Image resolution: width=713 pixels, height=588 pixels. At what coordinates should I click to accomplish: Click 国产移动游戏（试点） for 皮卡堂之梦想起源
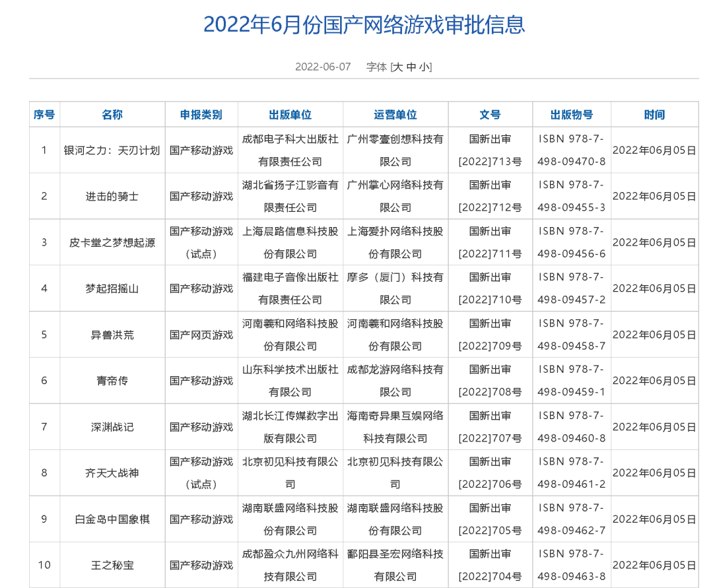coord(201,243)
